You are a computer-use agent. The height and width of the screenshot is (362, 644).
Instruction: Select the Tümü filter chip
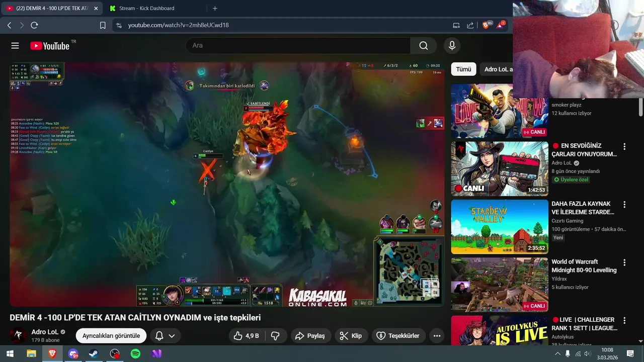pos(463,69)
